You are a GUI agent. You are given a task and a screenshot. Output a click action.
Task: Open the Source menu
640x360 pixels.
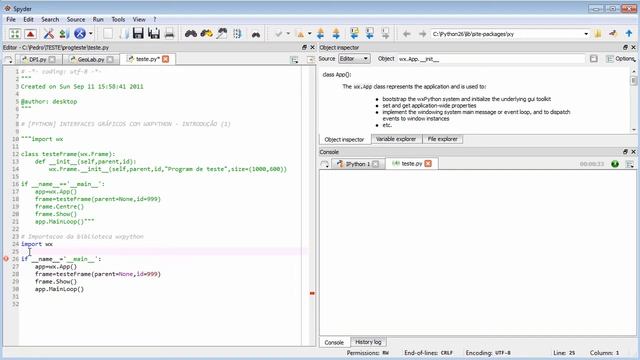76,19
